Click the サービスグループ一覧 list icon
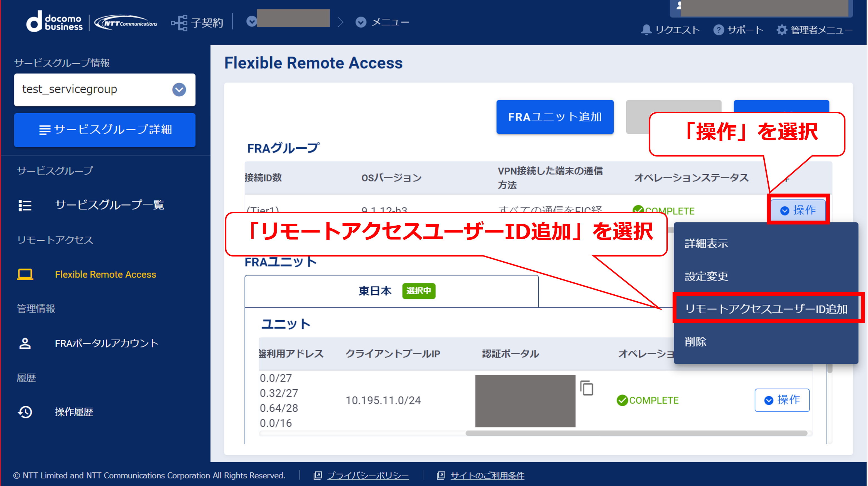 click(x=25, y=205)
